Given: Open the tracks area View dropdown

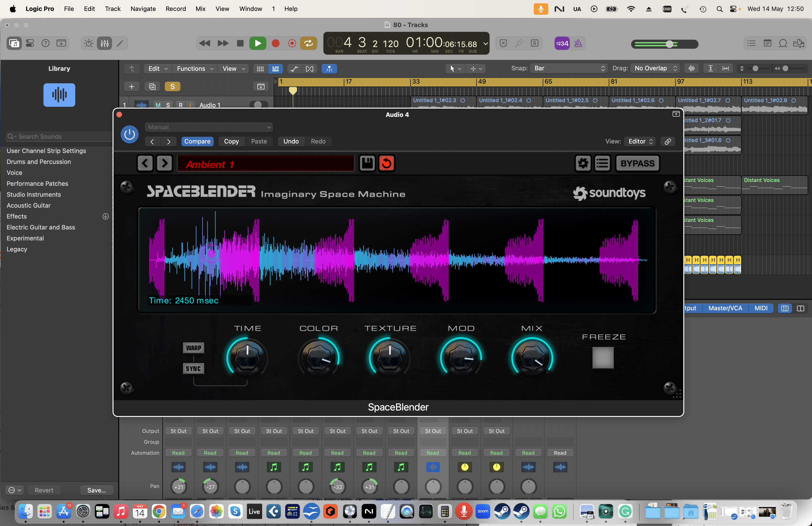Looking at the screenshot, I should click(234, 69).
